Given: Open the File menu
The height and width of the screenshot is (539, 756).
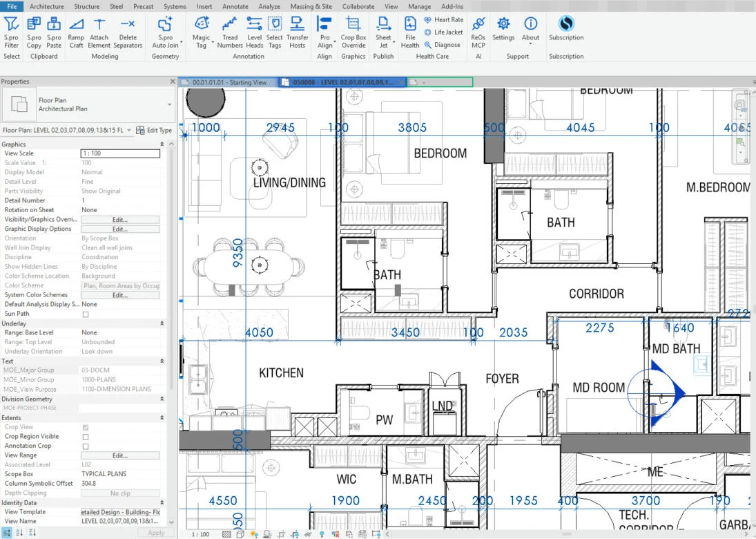Looking at the screenshot, I should tap(12, 6).
